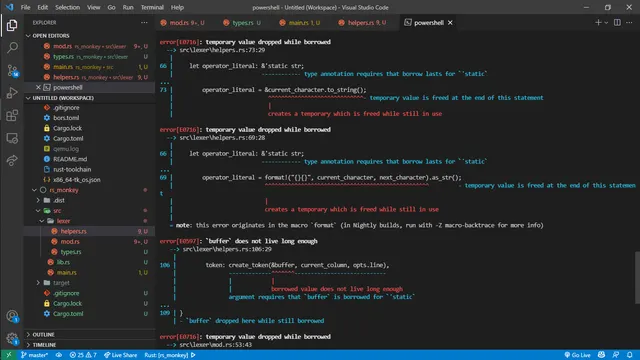Open the Run menu
640x360 pixels.
point(128,7)
